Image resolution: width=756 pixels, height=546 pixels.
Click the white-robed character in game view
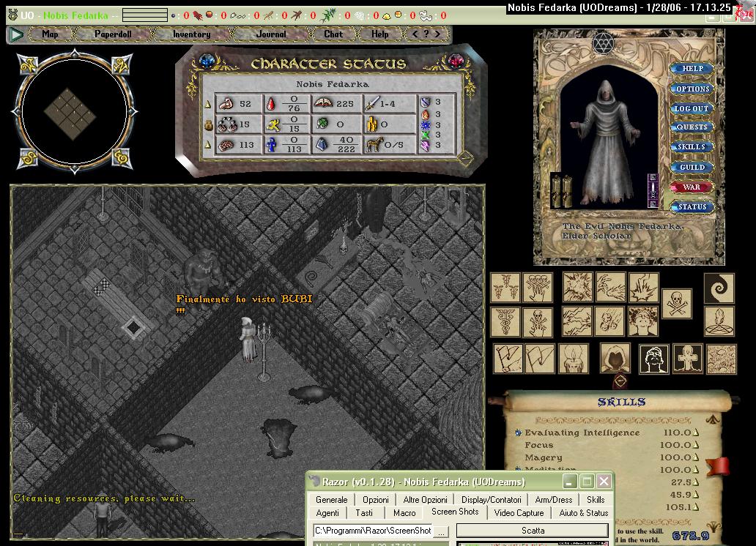point(248,340)
